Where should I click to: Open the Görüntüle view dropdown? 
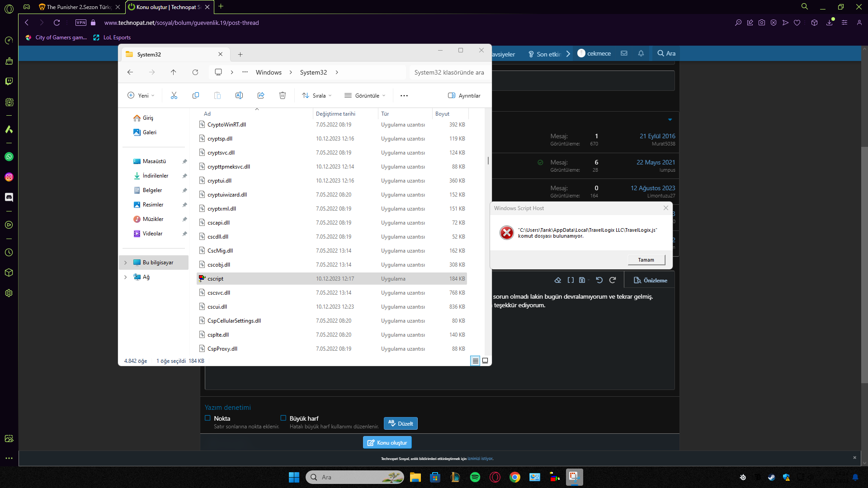(365, 95)
